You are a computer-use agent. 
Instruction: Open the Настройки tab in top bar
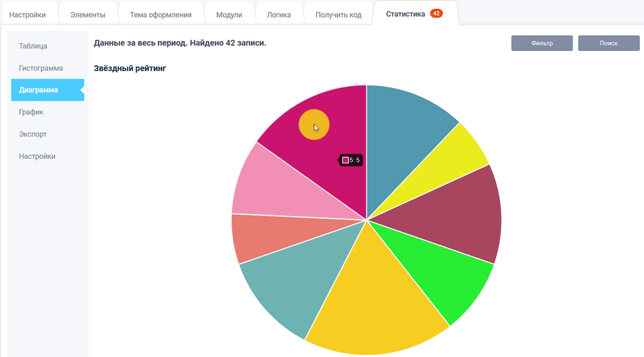coord(28,15)
